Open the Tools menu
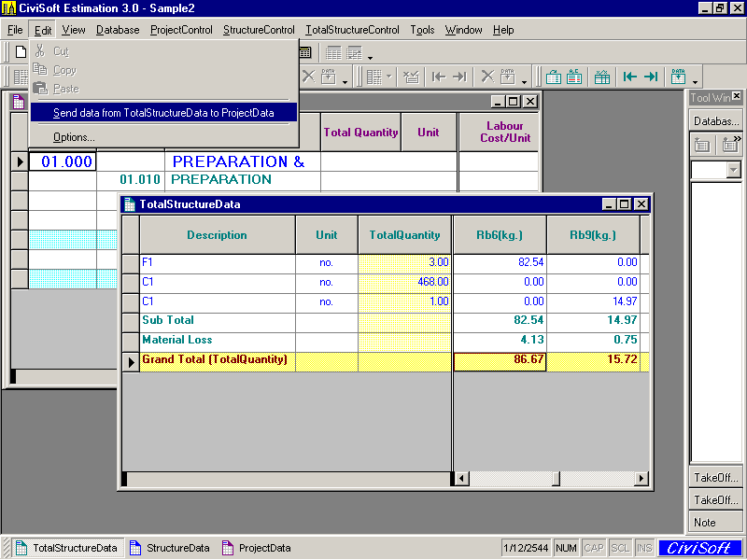The image size is (747, 560). pyautogui.click(x=423, y=30)
